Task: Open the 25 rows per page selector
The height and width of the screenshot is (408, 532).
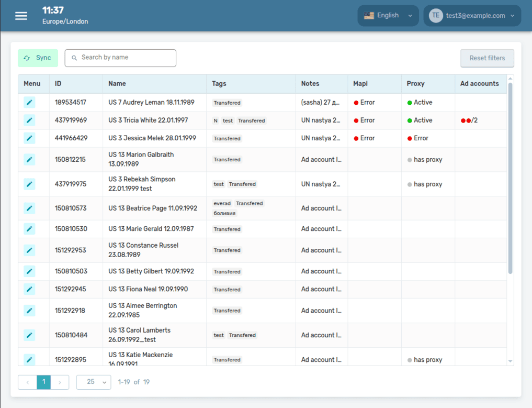Action: pos(94,382)
